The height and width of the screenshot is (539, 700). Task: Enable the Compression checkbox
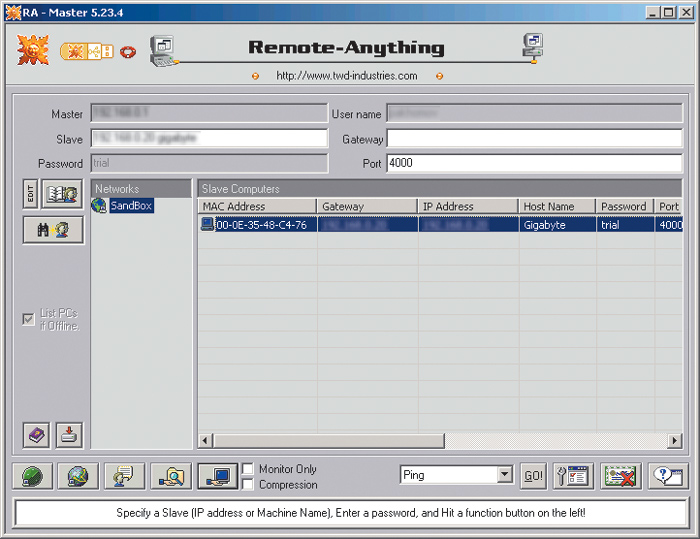tap(248, 484)
